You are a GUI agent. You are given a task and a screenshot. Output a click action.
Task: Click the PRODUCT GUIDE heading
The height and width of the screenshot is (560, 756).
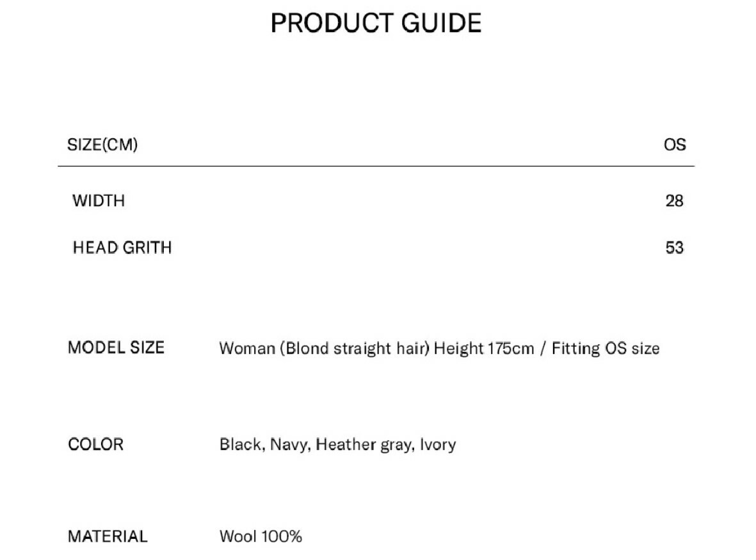click(x=376, y=24)
